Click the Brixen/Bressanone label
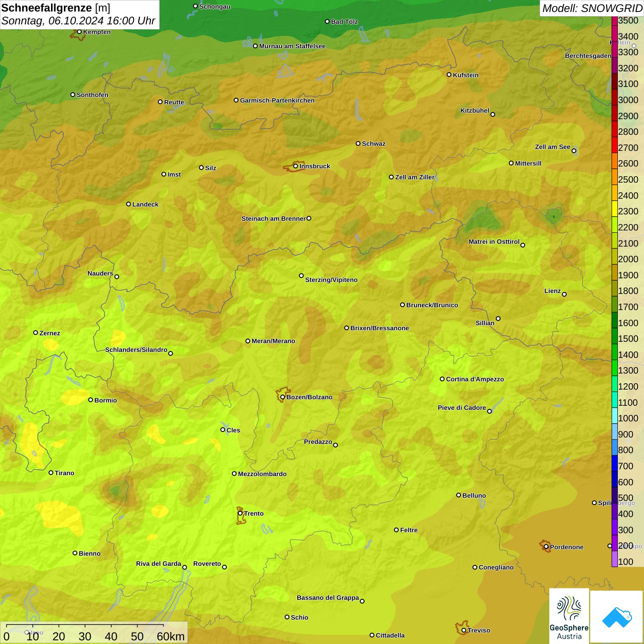This screenshot has width=644, height=644. 379,328
